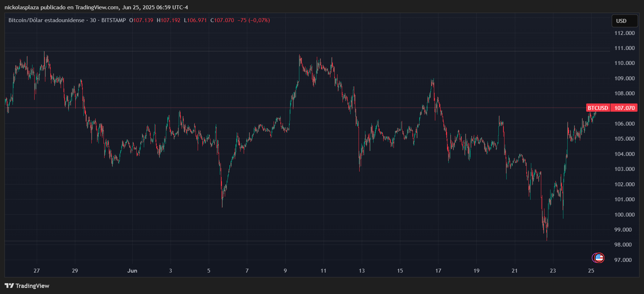Open the USD currency selector
Image resolution: width=644 pixels, height=294 pixels.
click(x=624, y=21)
